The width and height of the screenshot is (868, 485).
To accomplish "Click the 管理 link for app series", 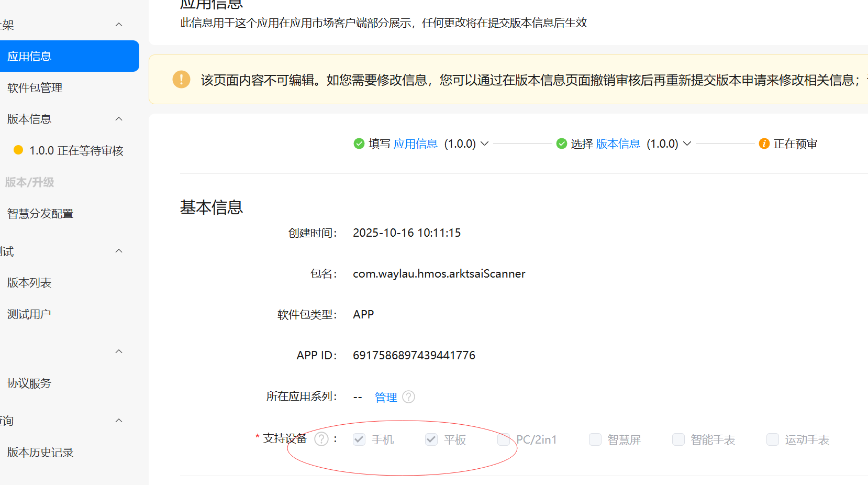I will [386, 397].
